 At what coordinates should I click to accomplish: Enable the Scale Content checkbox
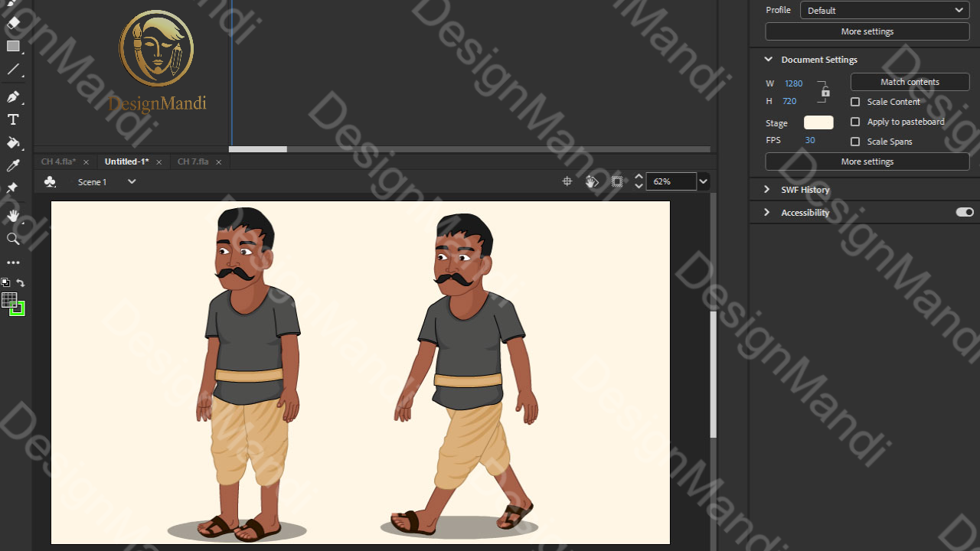pyautogui.click(x=855, y=102)
